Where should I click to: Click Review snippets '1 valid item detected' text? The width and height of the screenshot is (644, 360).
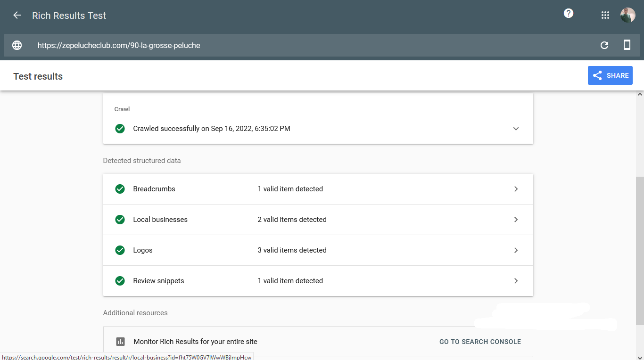coord(290,281)
